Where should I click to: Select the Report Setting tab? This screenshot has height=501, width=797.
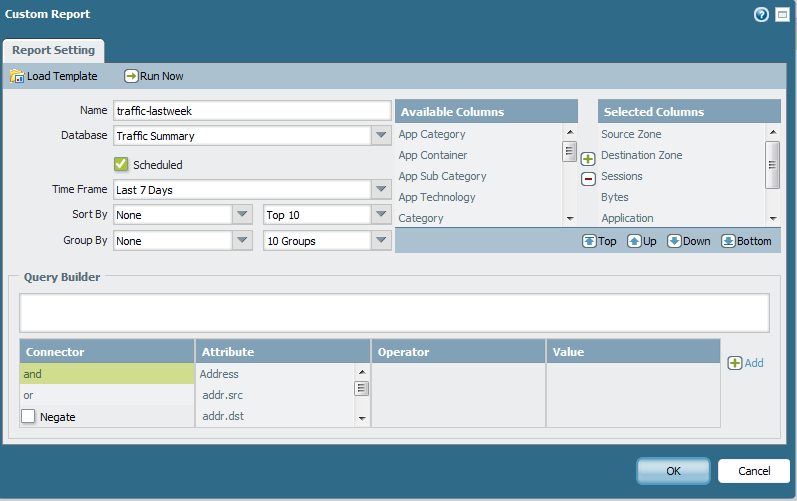[54, 50]
